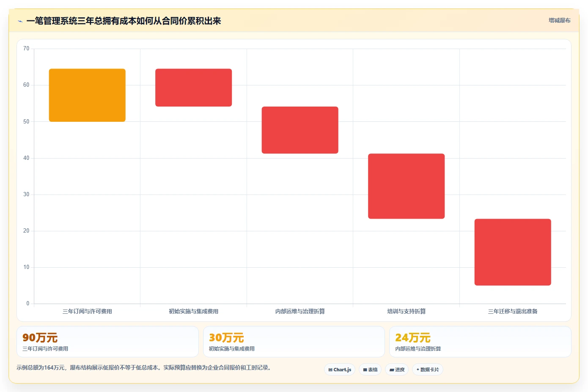Click the y-axis tick value 40
Image resolution: width=588 pixels, height=392 pixels.
(26, 158)
